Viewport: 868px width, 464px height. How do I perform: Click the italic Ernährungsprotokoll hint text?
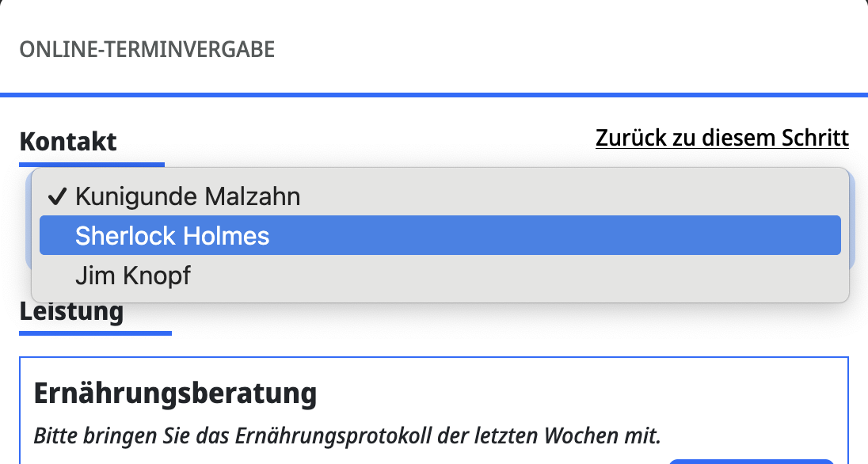[347, 435]
